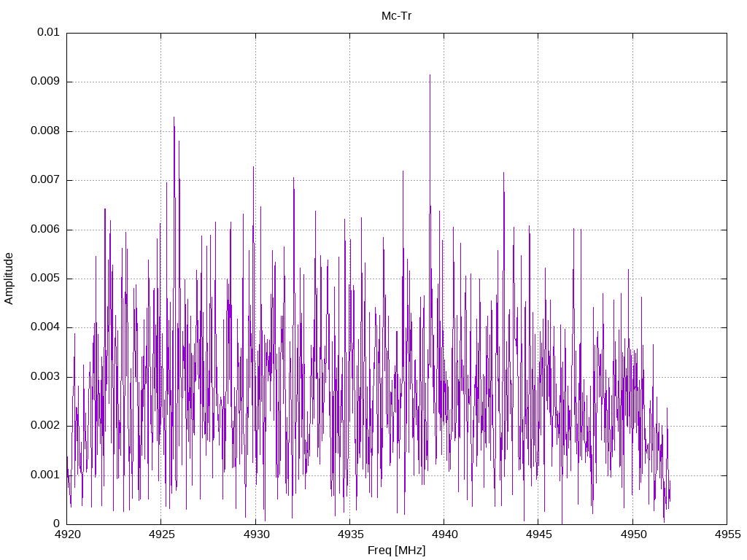This screenshot has height=560, width=747.
Task: Click the plot title Mc-Tr
Action: (x=396, y=16)
